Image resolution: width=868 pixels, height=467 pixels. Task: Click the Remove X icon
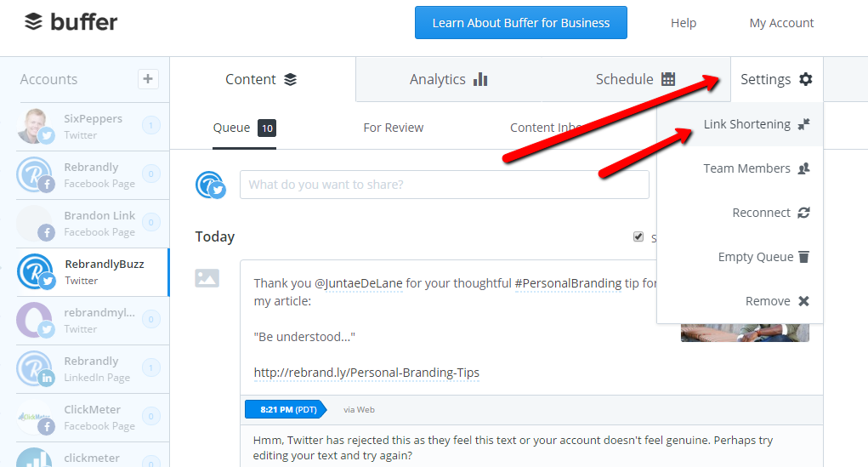point(803,301)
